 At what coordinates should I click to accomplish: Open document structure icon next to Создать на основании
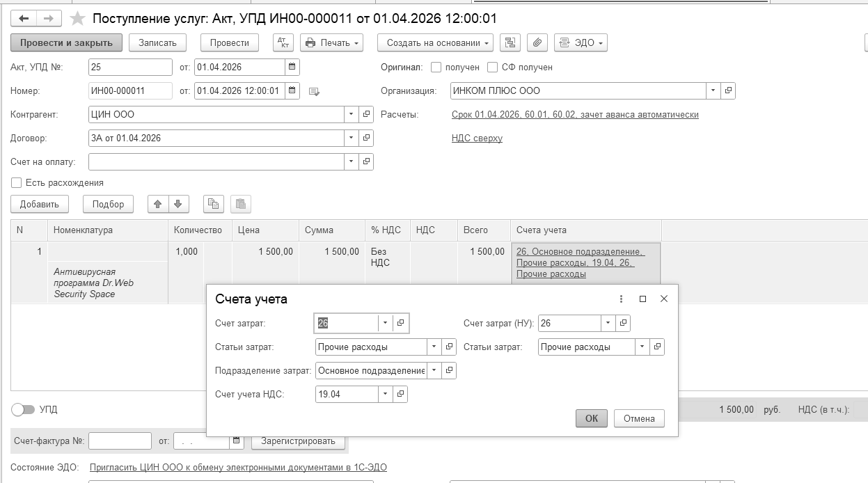pos(510,42)
